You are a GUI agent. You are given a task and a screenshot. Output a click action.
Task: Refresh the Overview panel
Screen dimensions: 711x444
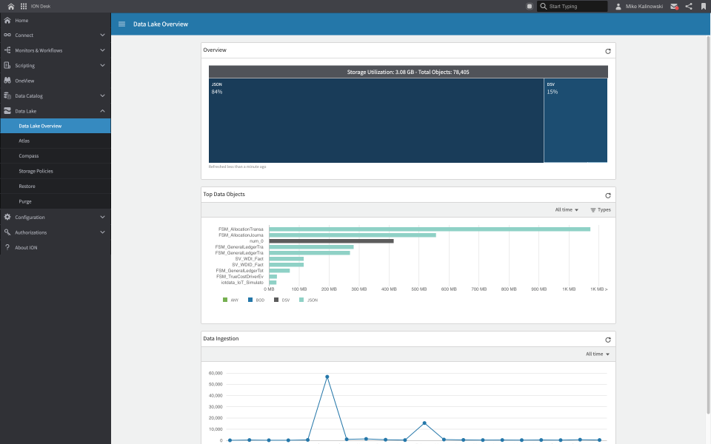click(607, 51)
